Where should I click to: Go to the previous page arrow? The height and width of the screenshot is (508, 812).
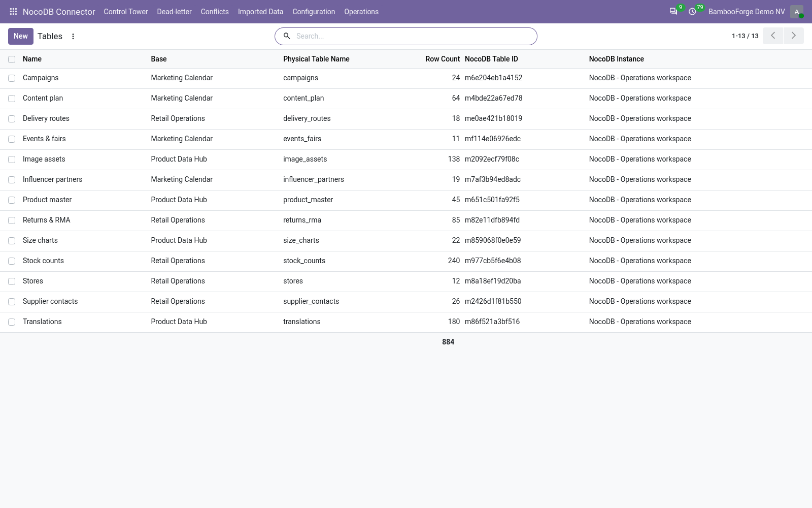(x=773, y=36)
